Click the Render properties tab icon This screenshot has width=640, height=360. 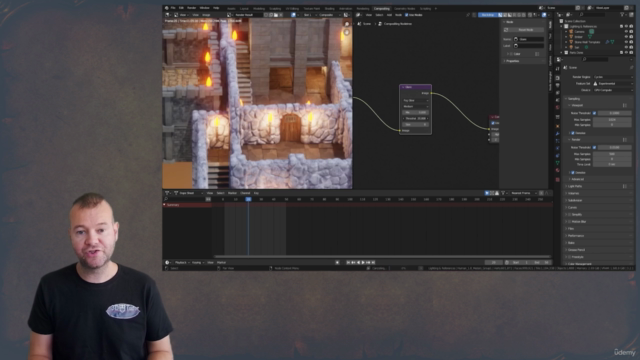click(558, 78)
